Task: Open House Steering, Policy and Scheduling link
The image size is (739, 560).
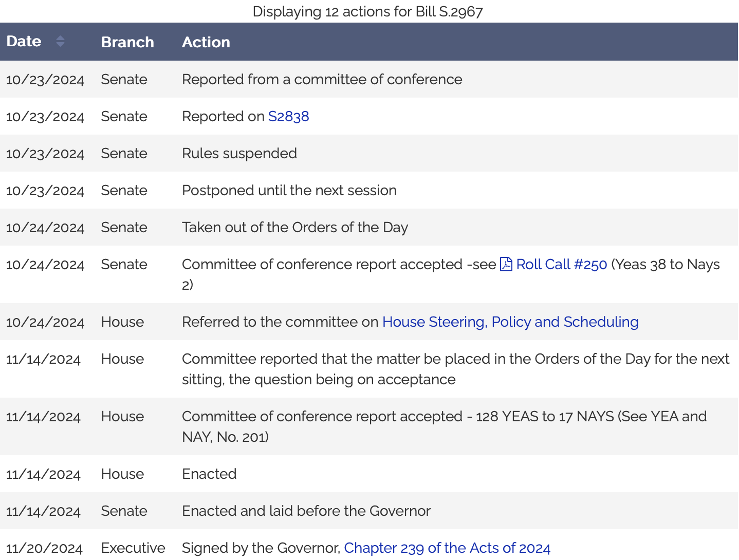Action: click(x=510, y=322)
